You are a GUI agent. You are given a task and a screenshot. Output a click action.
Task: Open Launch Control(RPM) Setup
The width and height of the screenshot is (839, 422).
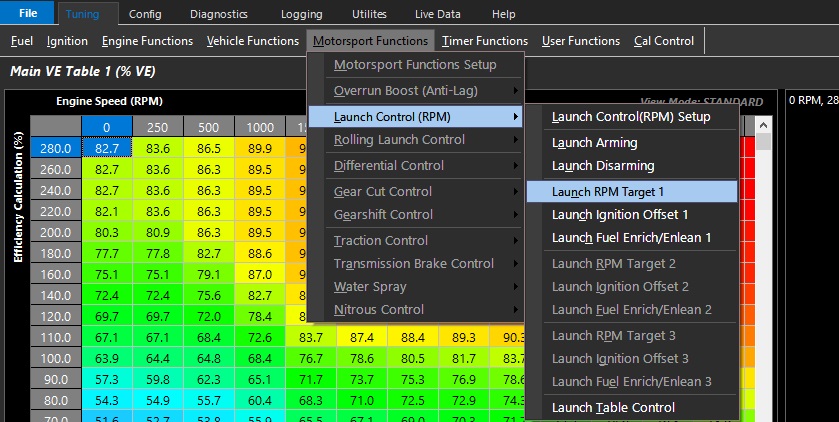(630, 117)
